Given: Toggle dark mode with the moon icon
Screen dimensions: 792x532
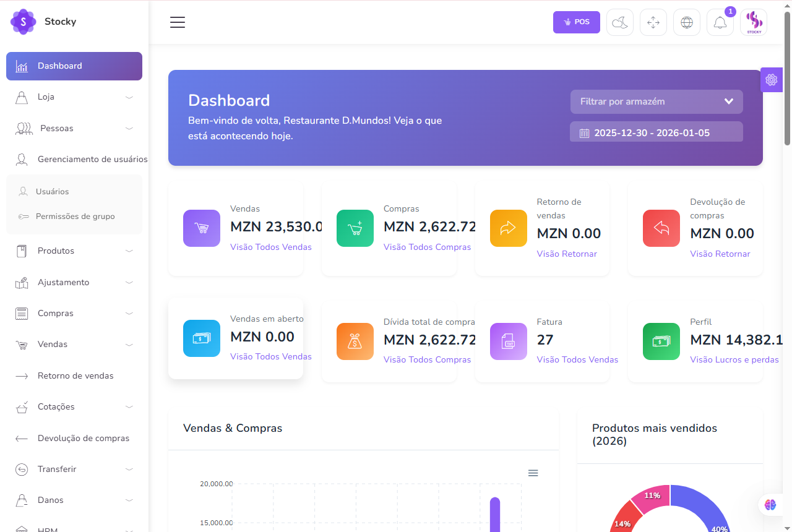Looking at the screenshot, I should (x=620, y=22).
